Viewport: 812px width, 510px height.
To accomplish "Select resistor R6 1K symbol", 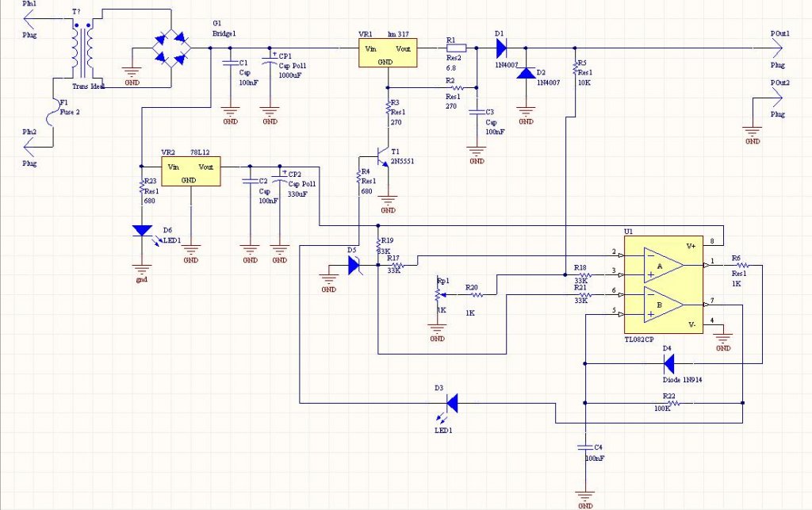I will tap(741, 265).
